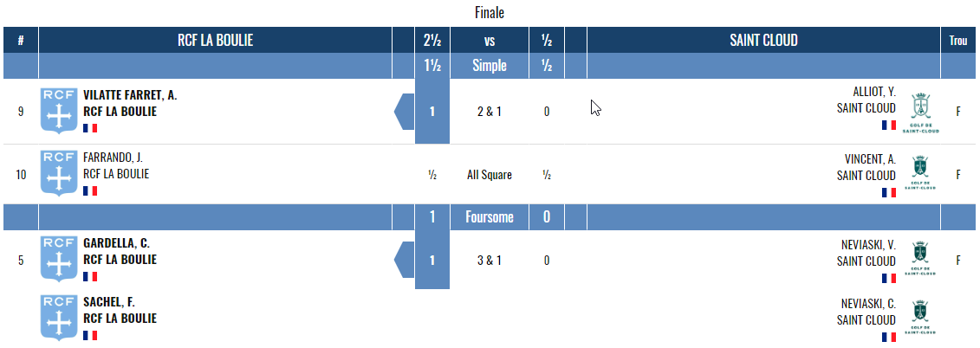Open player GARDELLA, C.
980x348 pixels.
(x=116, y=243)
